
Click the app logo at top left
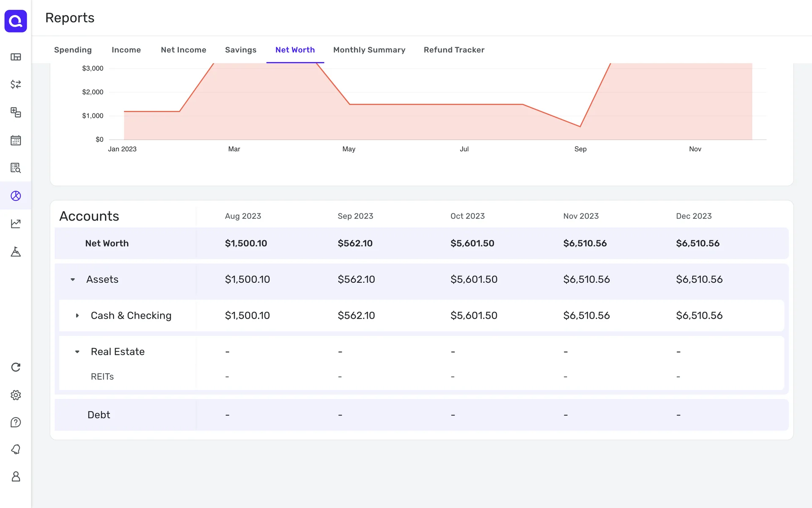16,21
